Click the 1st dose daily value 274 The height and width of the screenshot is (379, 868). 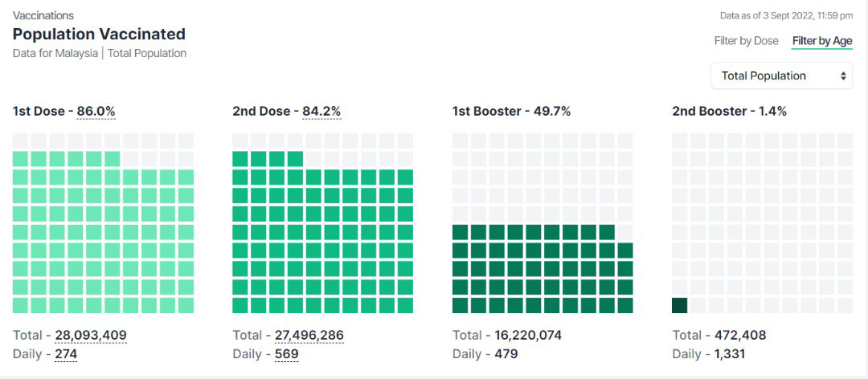pos(66,353)
